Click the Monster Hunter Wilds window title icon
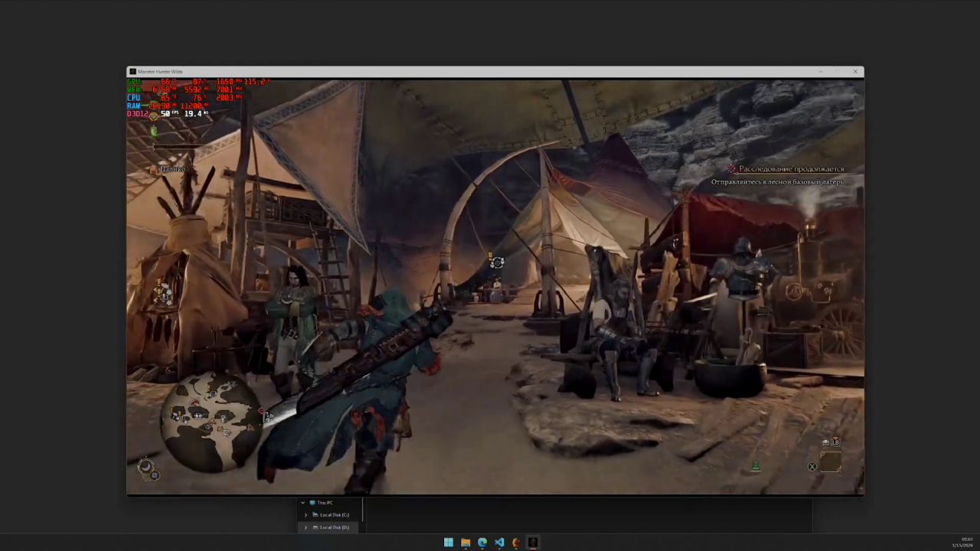The width and height of the screenshot is (980, 551). point(132,71)
